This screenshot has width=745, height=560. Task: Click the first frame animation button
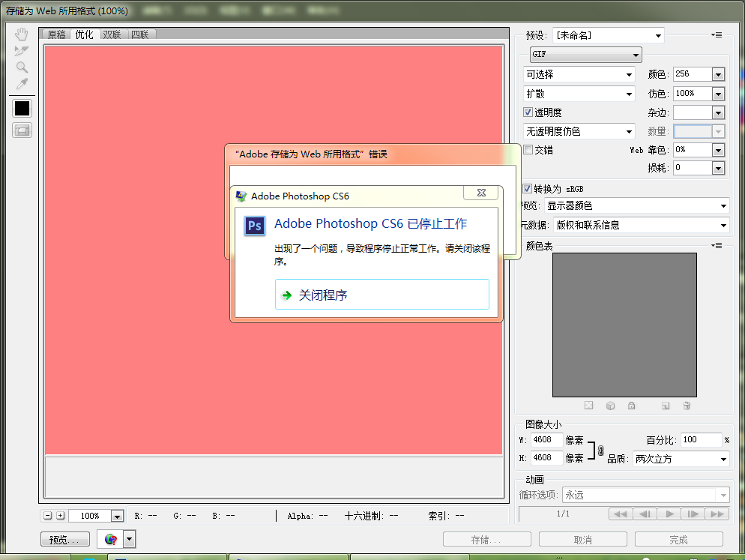621,514
